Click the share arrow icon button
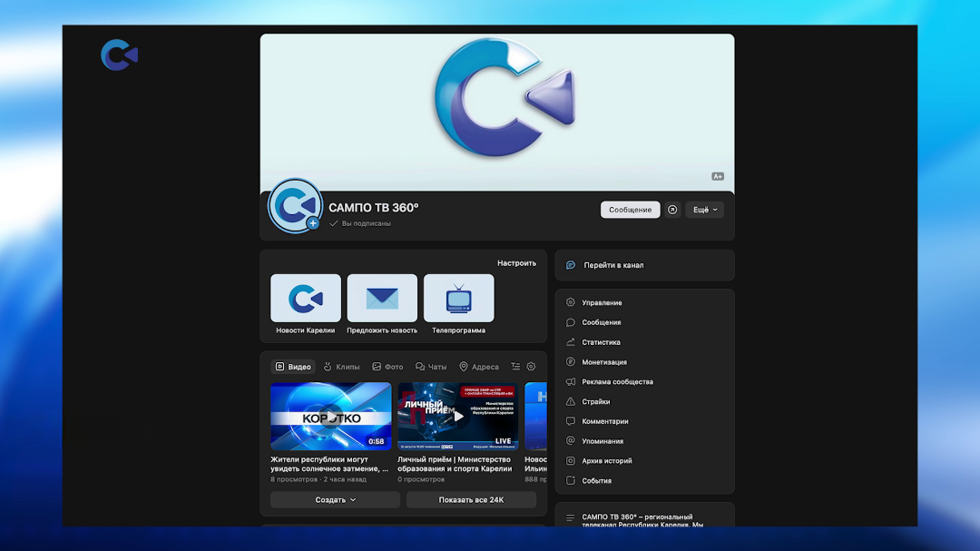Image resolution: width=980 pixels, height=551 pixels. (672, 210)
